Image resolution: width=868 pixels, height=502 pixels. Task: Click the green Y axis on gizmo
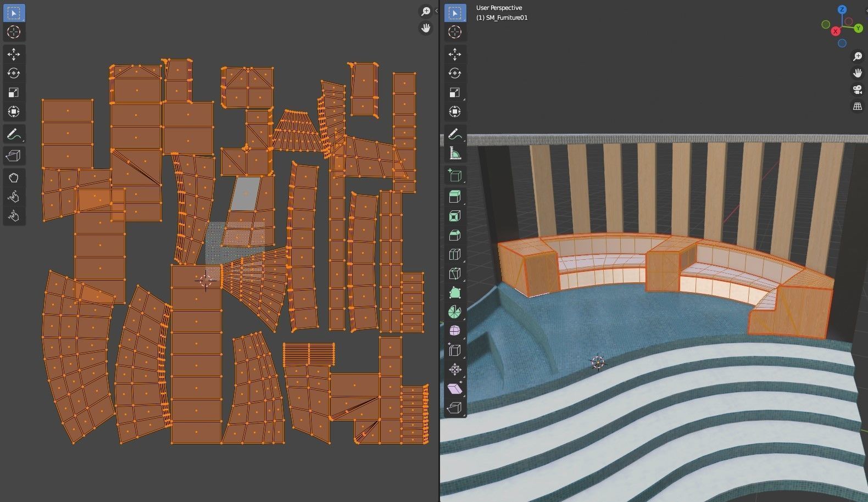858,28
